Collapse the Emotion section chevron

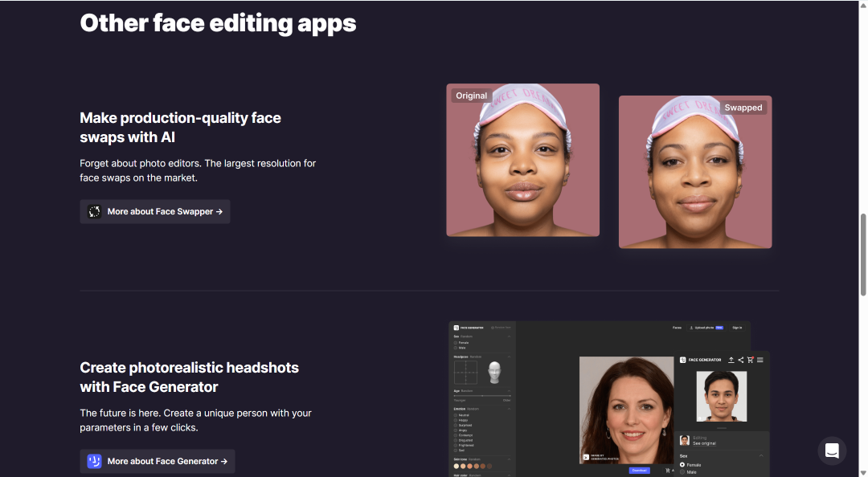510,409
